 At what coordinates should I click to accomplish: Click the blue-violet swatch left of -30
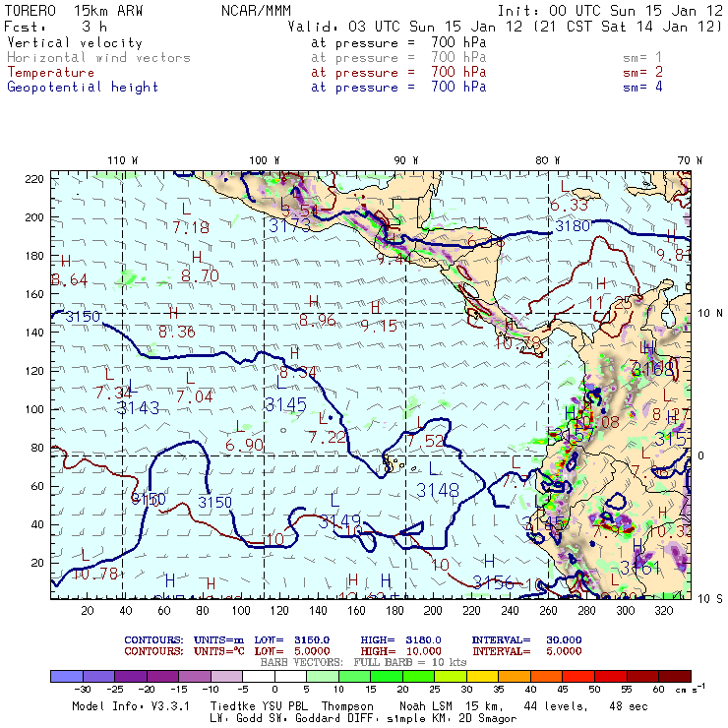[67, 676]
